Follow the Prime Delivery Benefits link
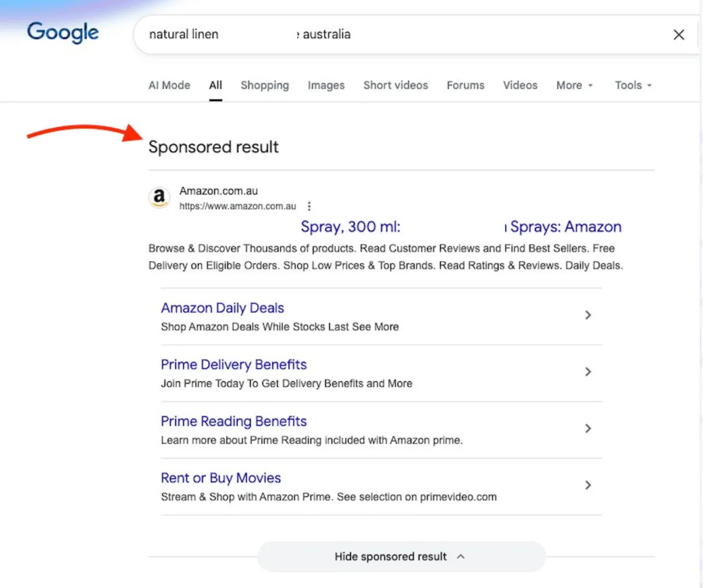This screenshot has height=588, width=703. pos(233,364)
